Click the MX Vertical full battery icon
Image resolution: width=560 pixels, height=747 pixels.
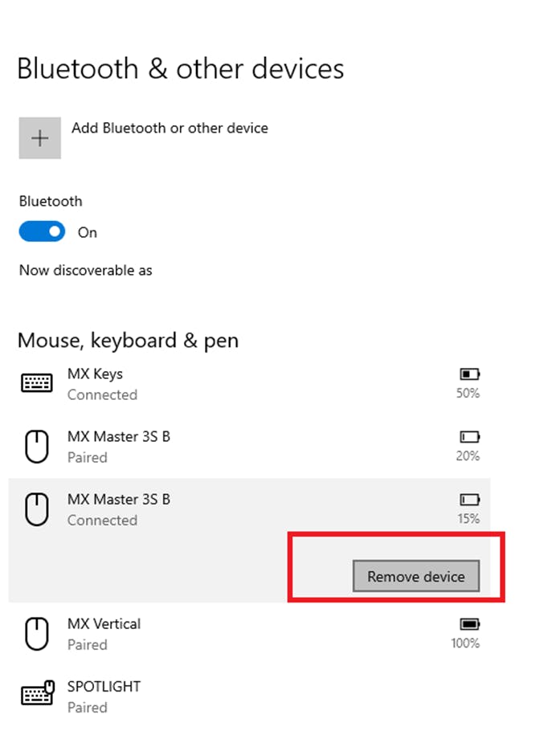pyautogui.click(x=469, y=624)
